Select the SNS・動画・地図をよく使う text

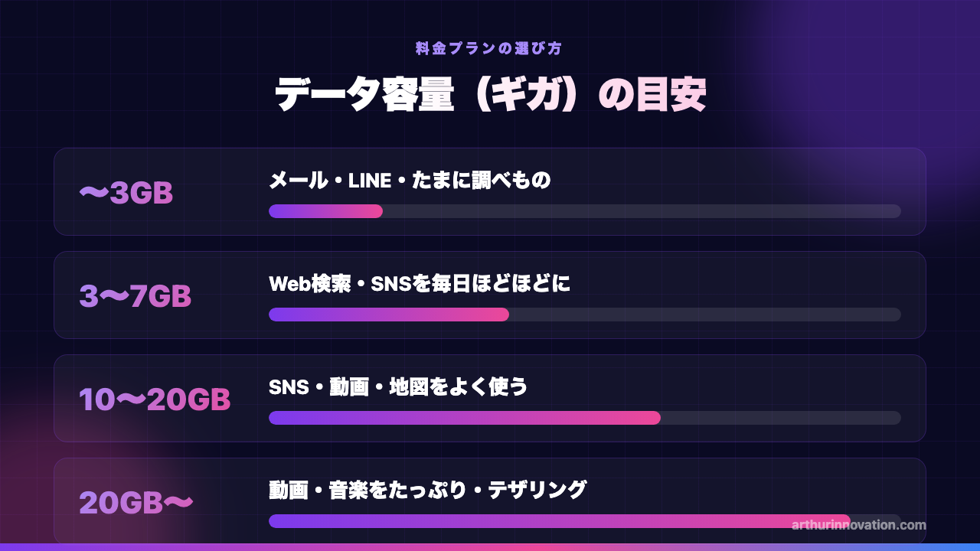tap(398, 387)
